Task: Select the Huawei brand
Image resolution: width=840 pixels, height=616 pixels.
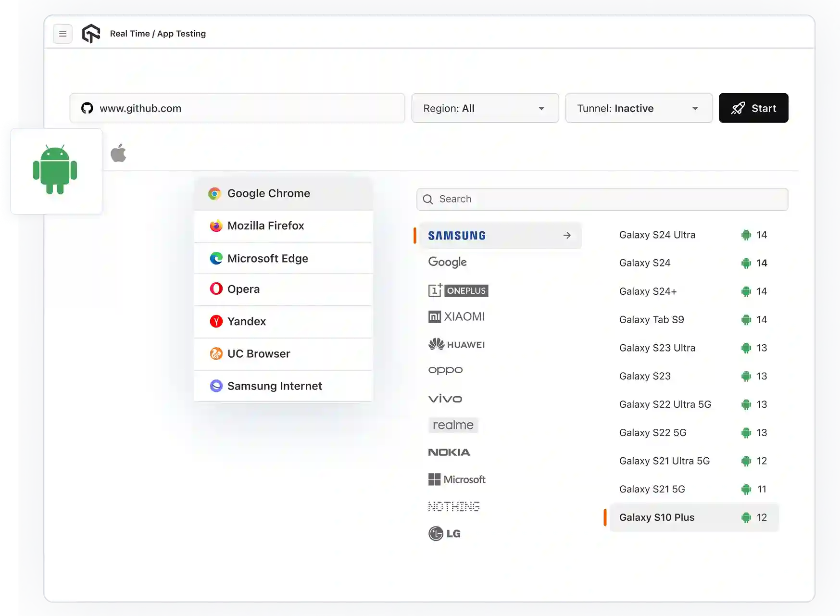Action: pos(456,344)
